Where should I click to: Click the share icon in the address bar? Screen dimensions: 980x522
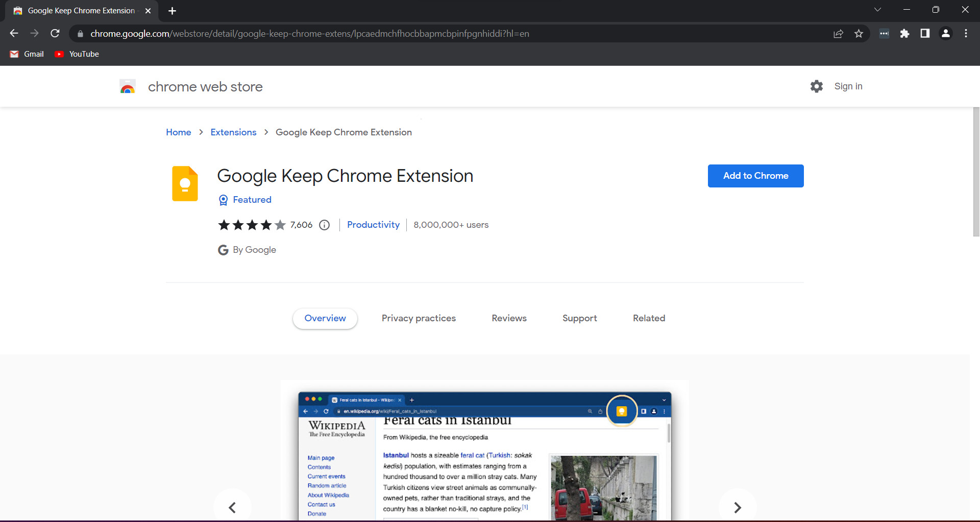839,33
